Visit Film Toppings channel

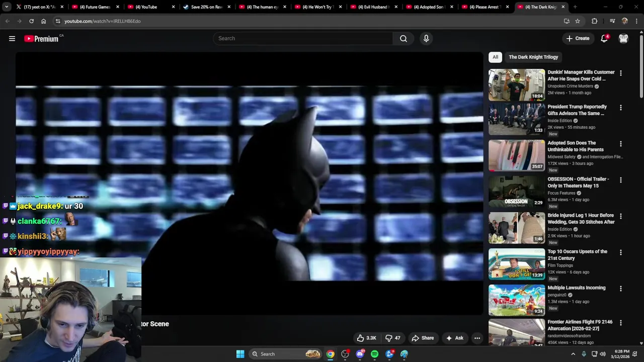point(560,265)
